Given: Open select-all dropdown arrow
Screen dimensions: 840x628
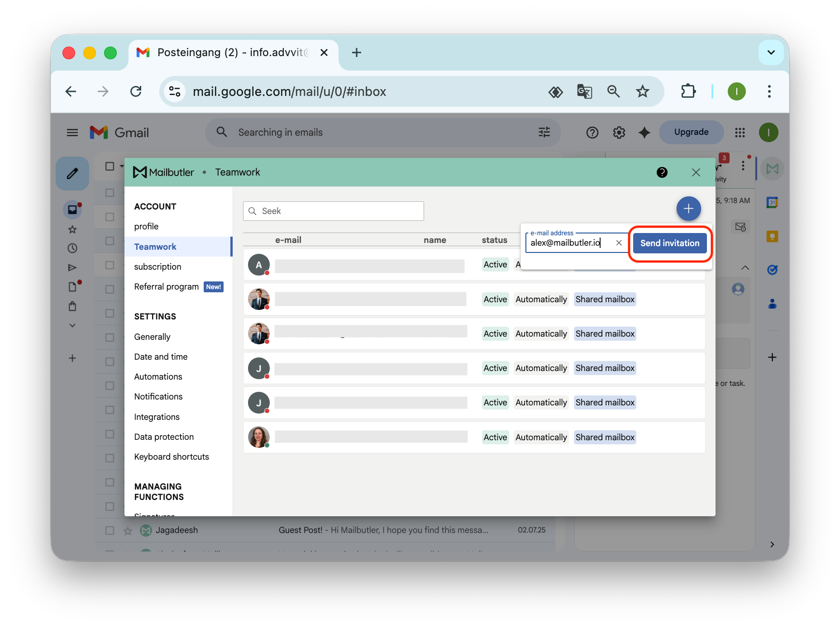Looking at the screenshot, I should [121, 167].
